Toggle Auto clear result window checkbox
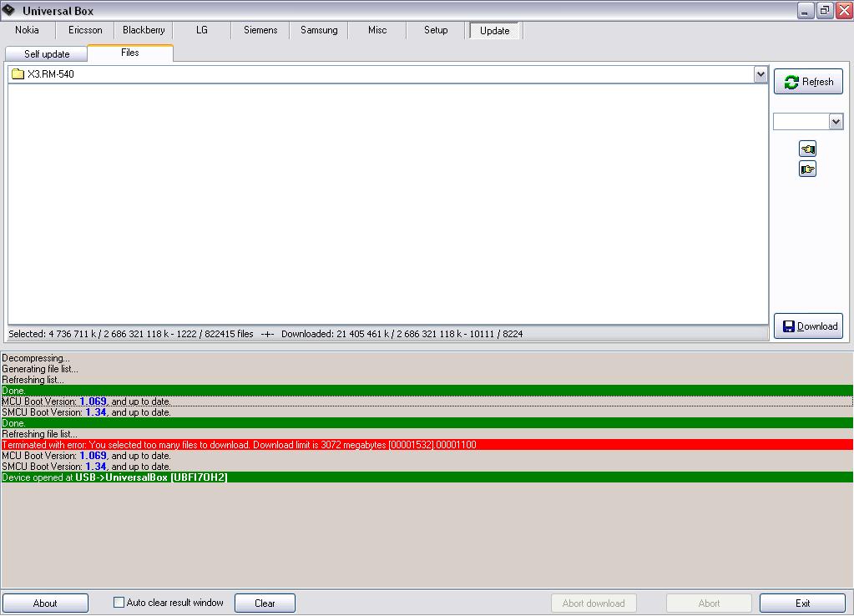 click(119, 603)
